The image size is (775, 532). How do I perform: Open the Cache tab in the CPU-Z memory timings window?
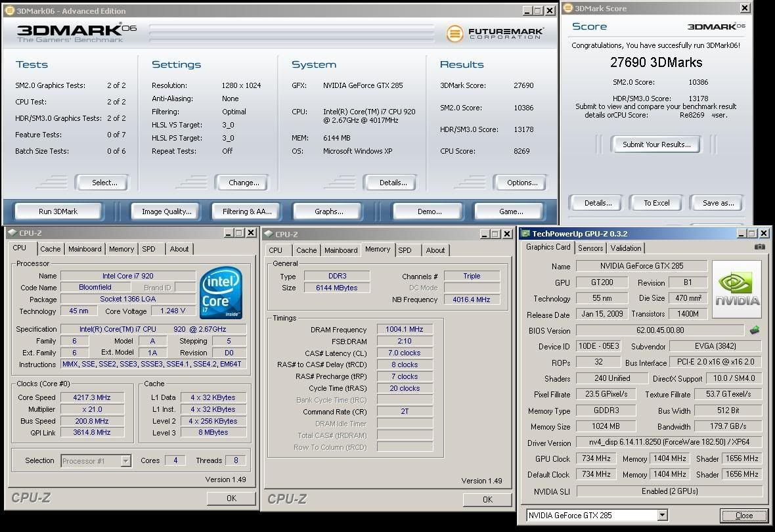(307, 250)
